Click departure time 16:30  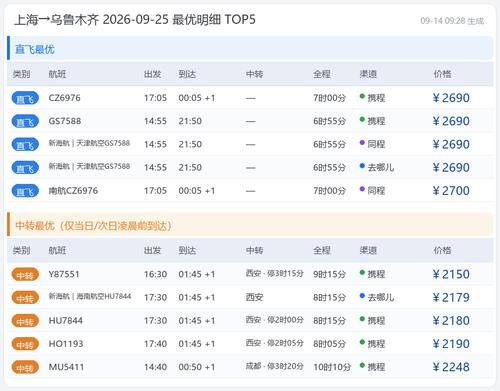(x=155, y=274)
